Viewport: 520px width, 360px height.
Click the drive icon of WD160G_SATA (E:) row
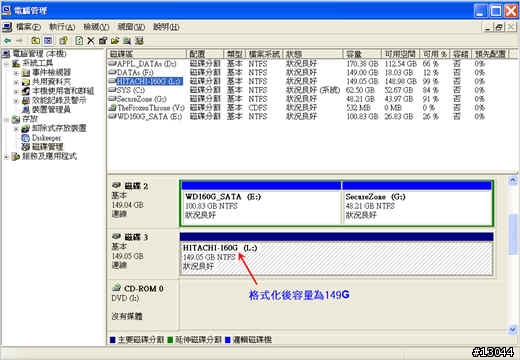(x=112, y=116)
